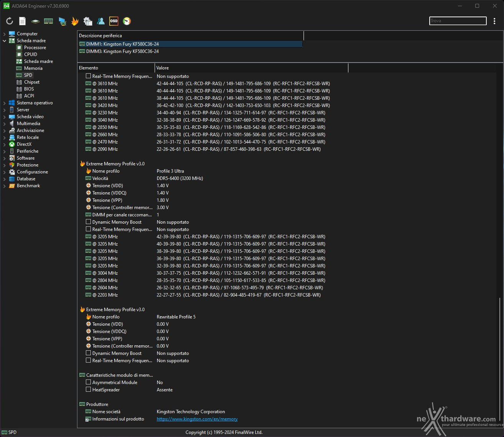Select DIMM3 Kingston Fury device row

click(x=190, y=51)
